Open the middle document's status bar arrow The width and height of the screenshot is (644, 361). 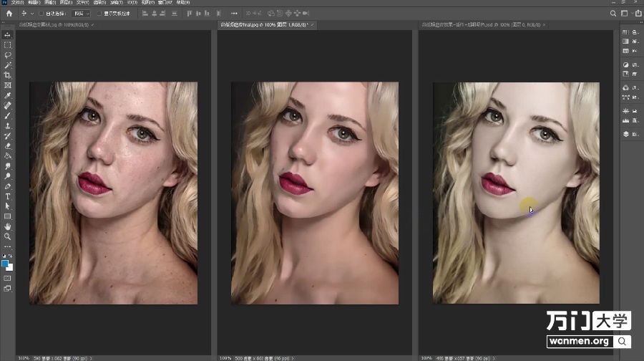point(293,358)
